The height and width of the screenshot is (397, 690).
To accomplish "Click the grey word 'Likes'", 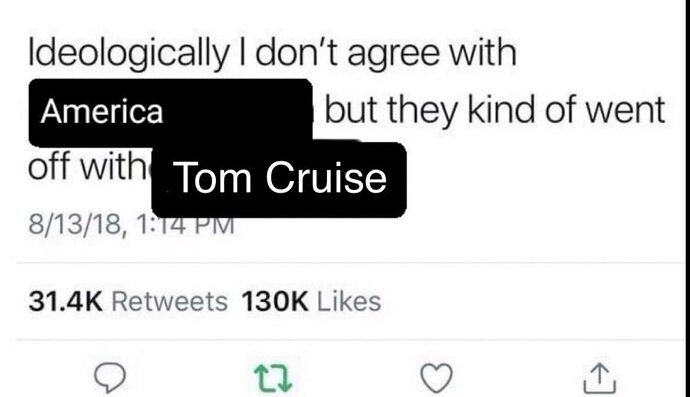I will click(349, 302).
